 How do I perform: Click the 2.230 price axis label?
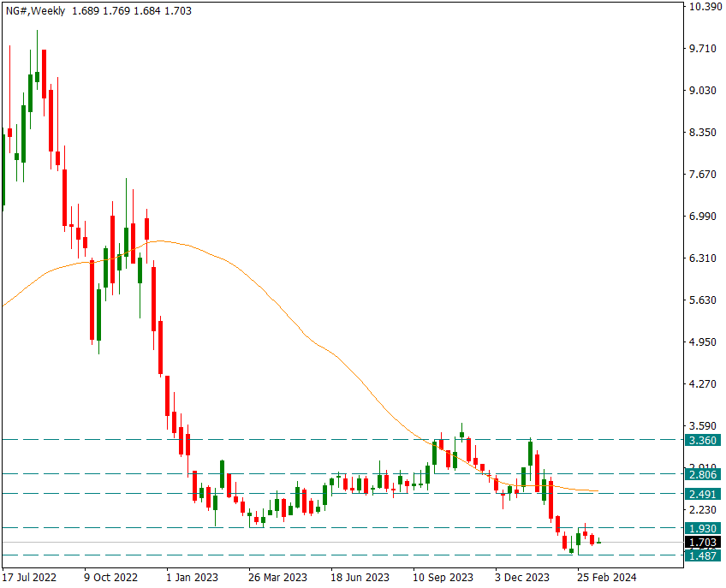pos(703,510)
